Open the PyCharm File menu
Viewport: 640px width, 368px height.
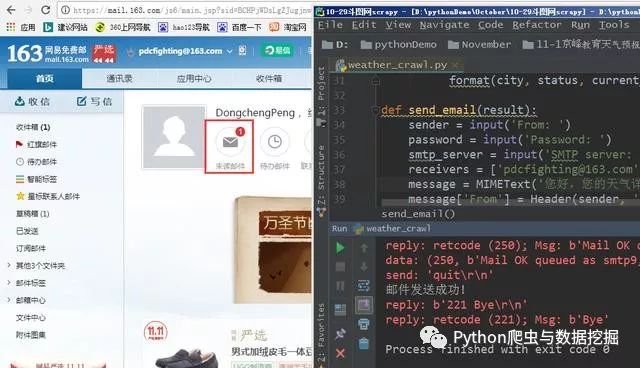(330, 25)
